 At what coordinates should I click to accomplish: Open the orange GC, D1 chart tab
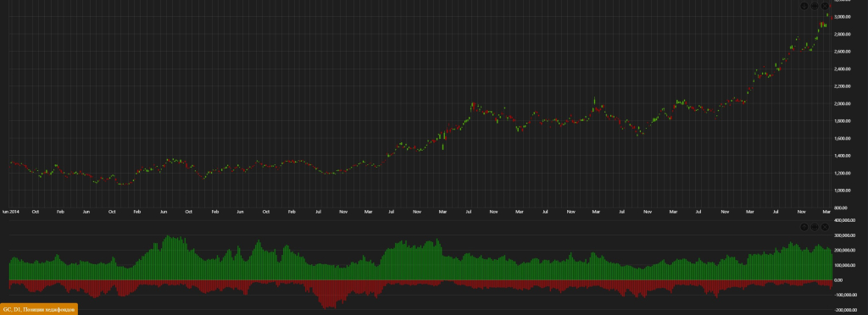tap(39, 309)
